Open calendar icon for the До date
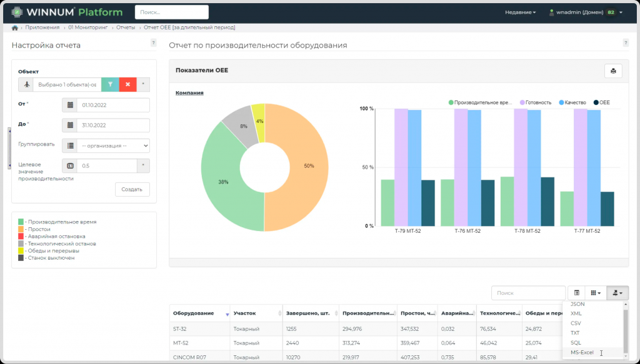This screenshot has height=364, width=640. tap(70, 125)
